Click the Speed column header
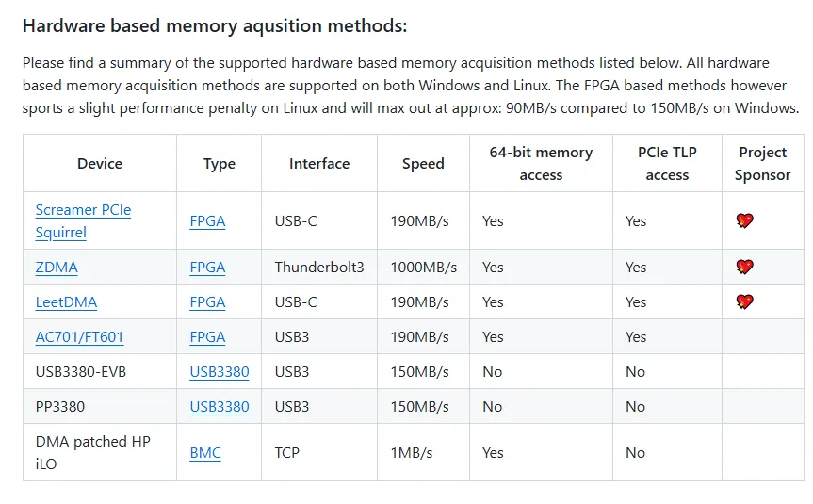 (x=423, y=164)
